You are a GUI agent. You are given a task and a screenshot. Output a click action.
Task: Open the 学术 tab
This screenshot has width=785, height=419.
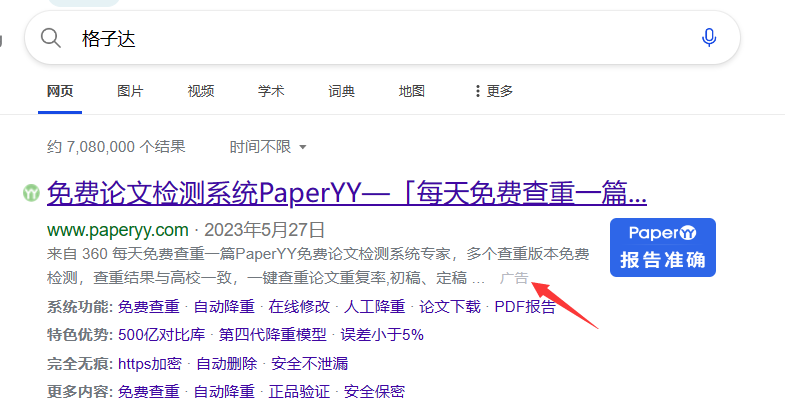tap(271, 91)
